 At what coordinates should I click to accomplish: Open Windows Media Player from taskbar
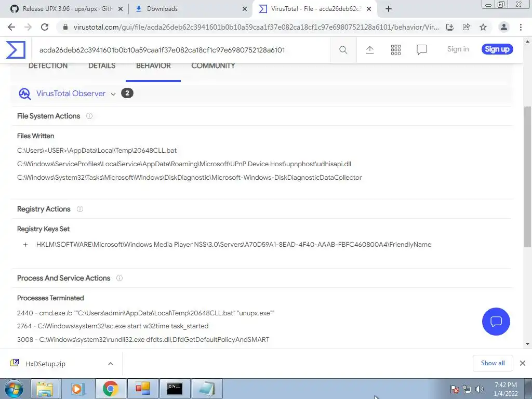(x=77, y=389)
